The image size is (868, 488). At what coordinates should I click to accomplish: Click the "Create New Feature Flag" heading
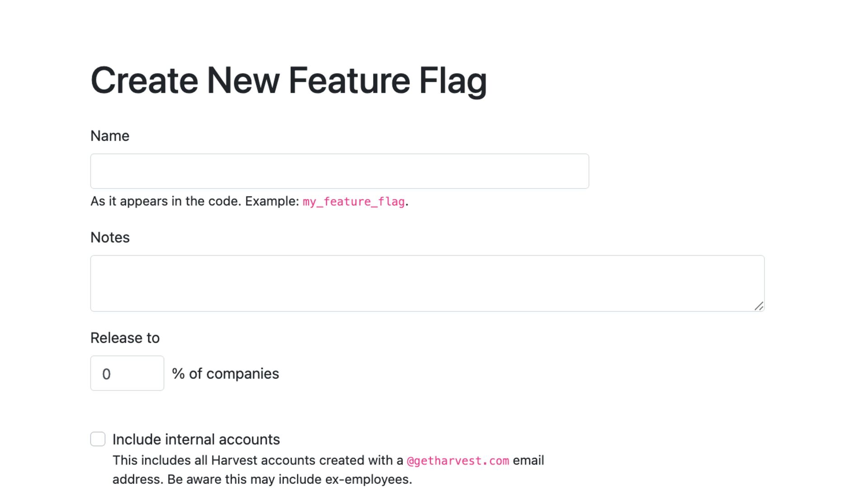click(x=288, y=80)
